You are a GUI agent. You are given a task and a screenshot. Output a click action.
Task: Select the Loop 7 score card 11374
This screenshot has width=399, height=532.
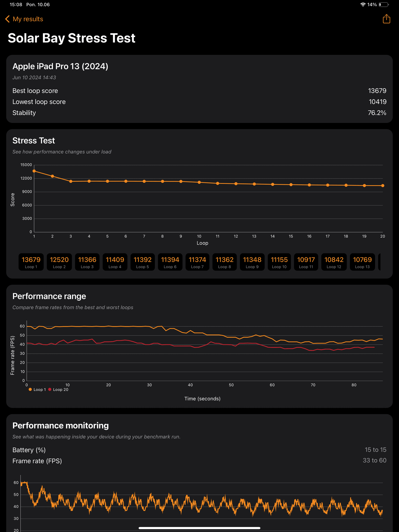tap(197, 262)
